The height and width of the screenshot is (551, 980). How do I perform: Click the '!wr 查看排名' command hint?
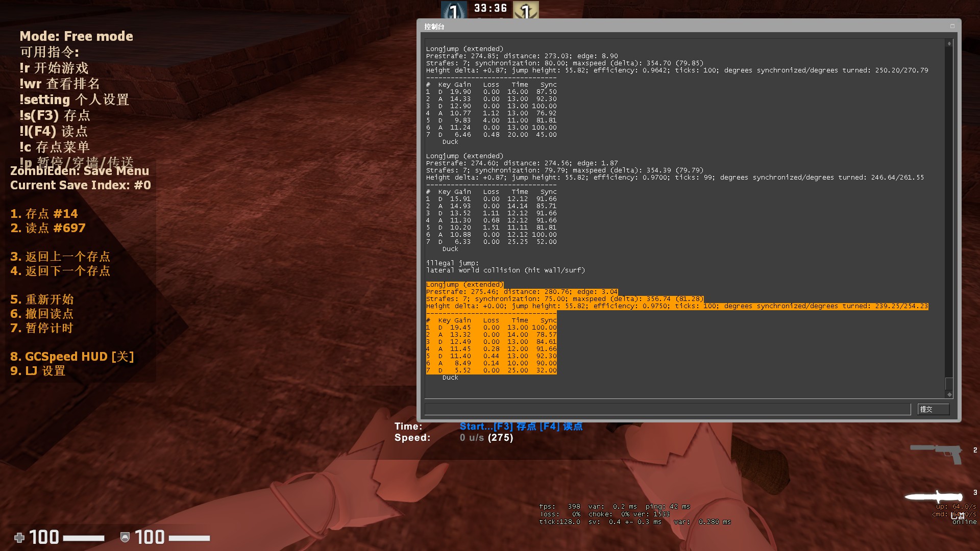coord(60,84)
